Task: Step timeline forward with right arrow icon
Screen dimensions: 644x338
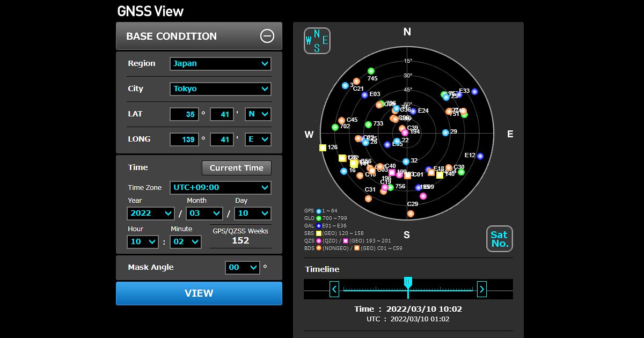Action: pyautogui.click(x=481, y=289)
